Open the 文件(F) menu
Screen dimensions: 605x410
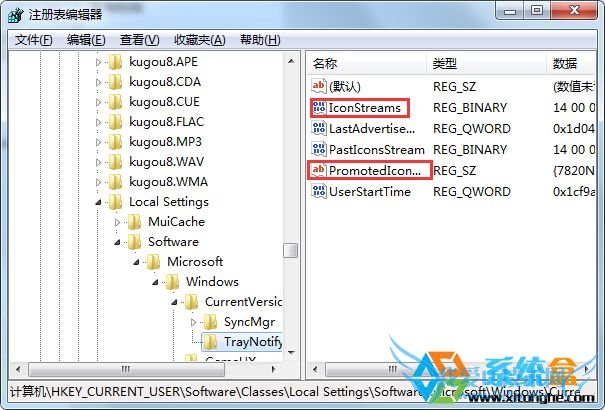(34, 40)
